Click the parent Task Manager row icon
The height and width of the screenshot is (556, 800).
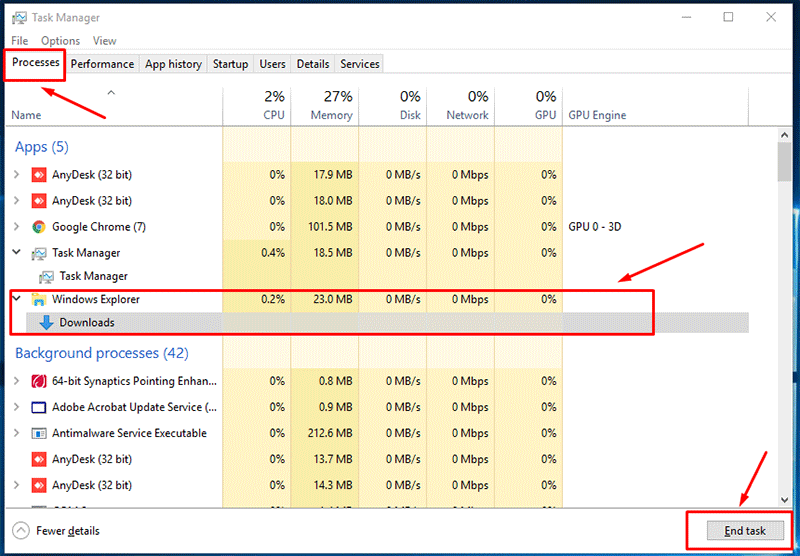point(39,253)
